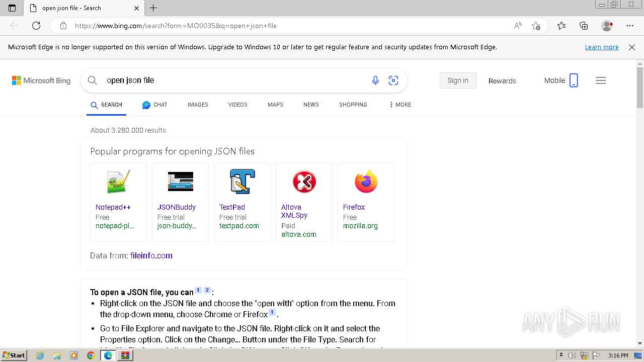This screenshot has width=644, height=362.
Task: Open the Rewards link
Action: coord(502,80)
